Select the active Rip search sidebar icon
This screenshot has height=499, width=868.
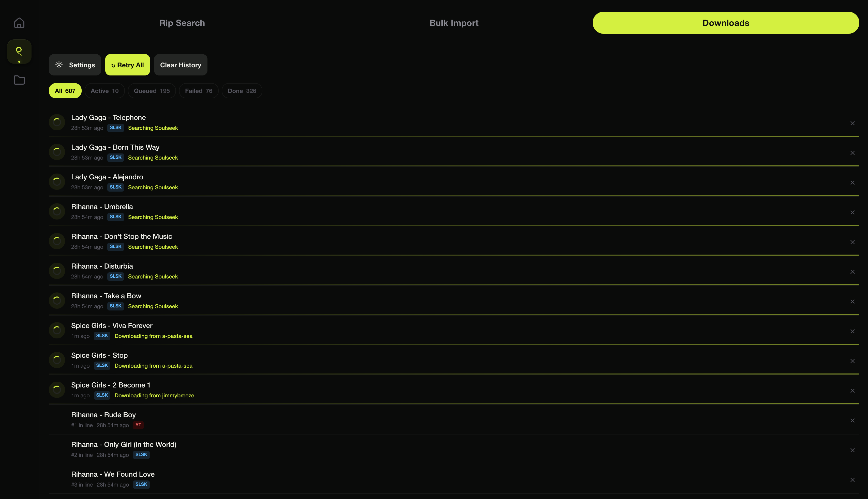coord(19,52)
